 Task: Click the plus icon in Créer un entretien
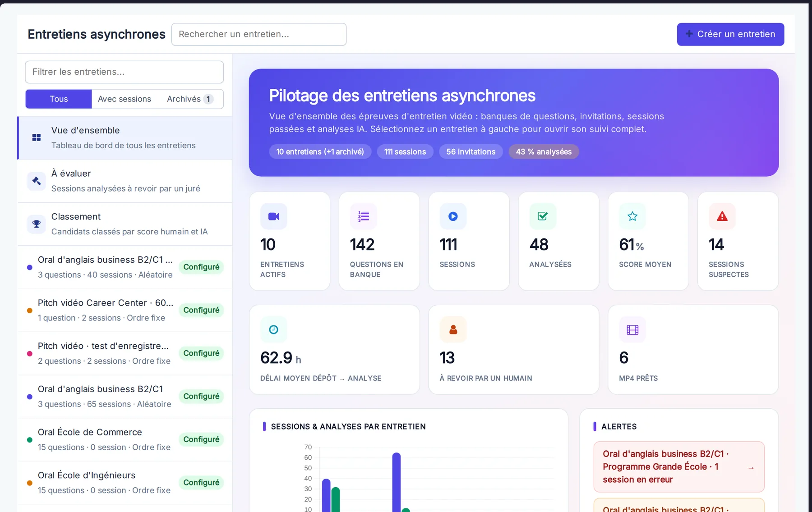pos(689,34)
